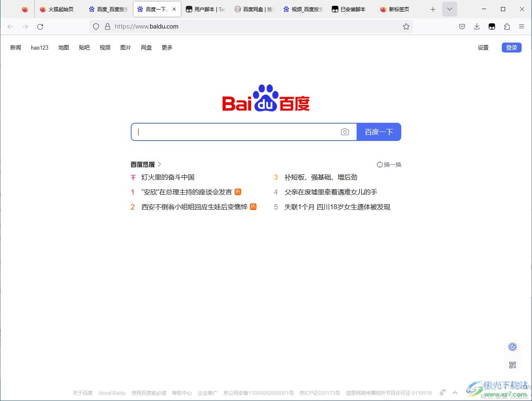
Task: Go forward to the next page
Action: 25,26
